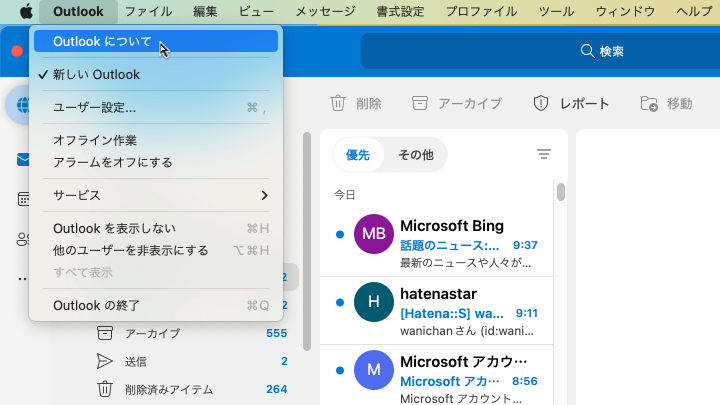This screenshot has width=720, height=405.
Task: Click the H avatar circle
Action: tap(374, 302)
